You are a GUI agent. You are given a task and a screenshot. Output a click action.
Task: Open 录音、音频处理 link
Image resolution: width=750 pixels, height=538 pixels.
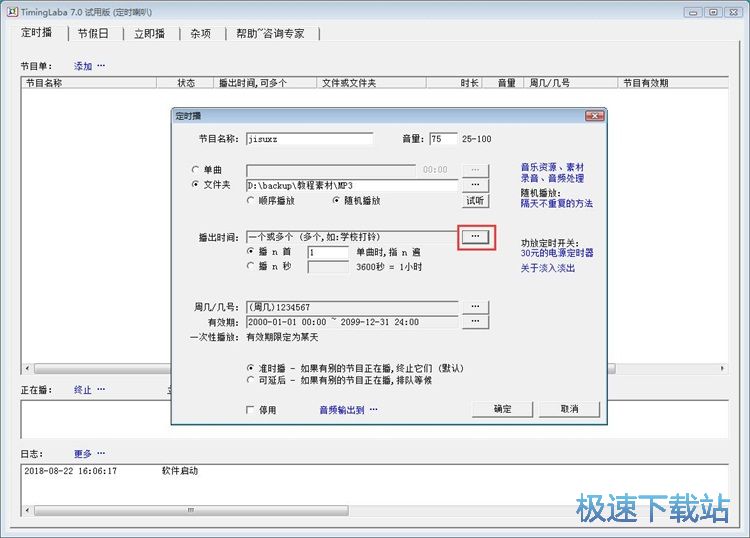[552, 178]
